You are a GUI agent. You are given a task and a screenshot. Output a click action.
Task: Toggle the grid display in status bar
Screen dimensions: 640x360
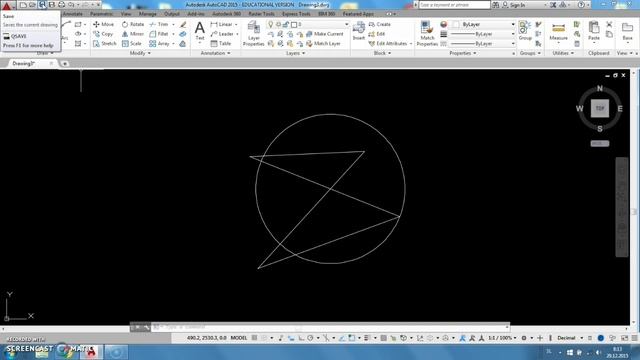(255, 338)
